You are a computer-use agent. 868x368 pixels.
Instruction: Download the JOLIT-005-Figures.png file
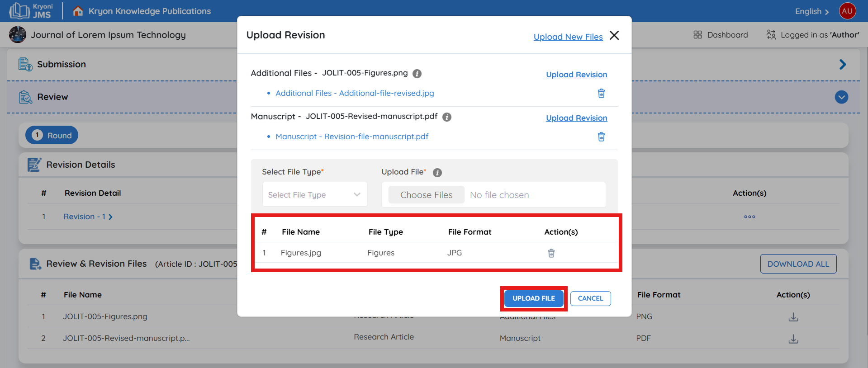pos(793,317)
